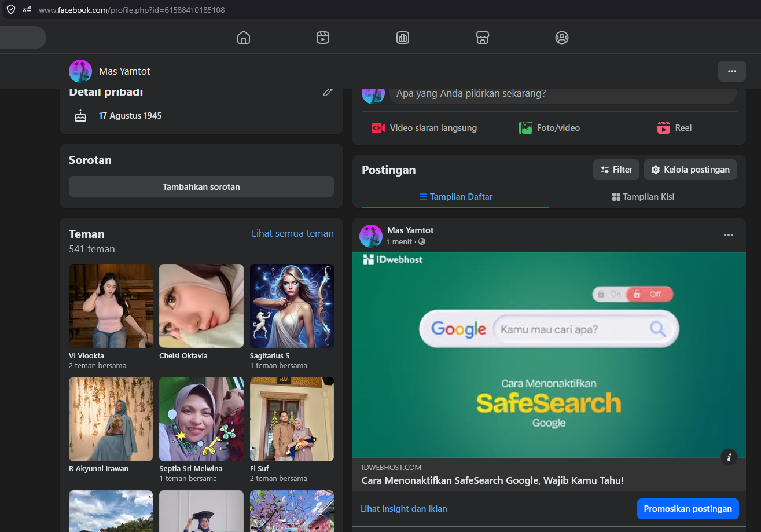Open Sagitarius S friend thumbnail
This screenshot has height=532, width=761.
click(292, 306)
